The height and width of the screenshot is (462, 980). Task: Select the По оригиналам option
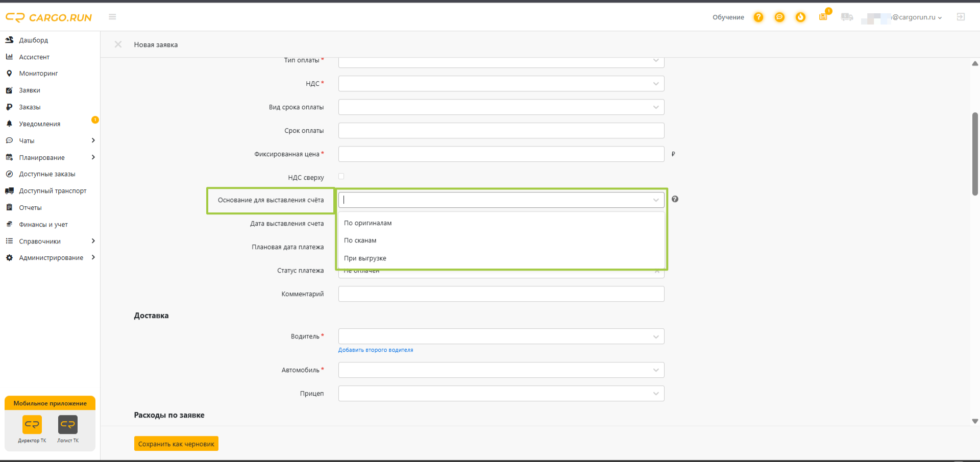pyautogui.click(x=501, y=223)
